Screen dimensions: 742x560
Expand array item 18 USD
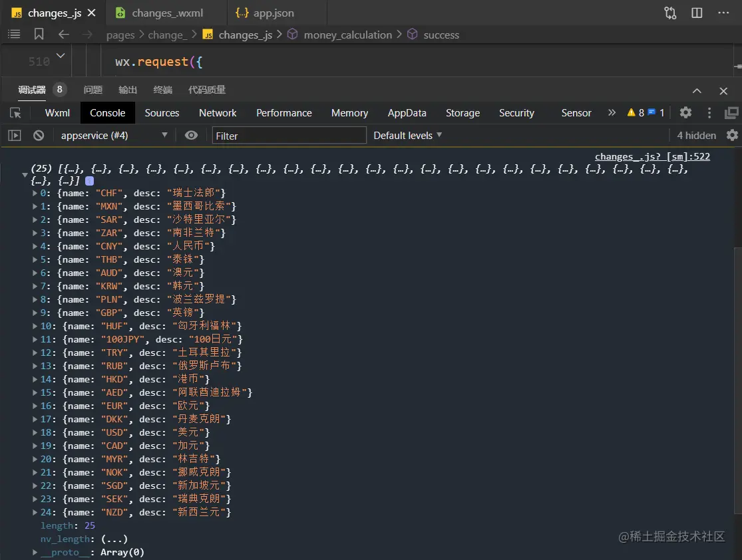[35, 432]
